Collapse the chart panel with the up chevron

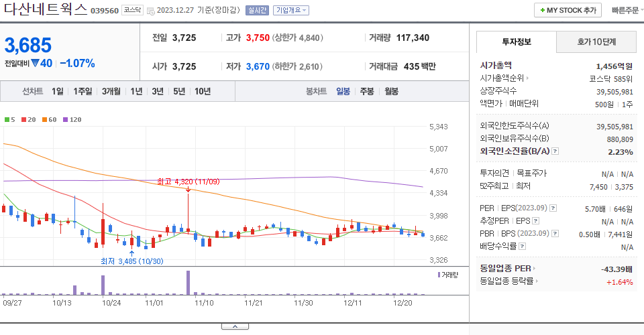point(235,326)
